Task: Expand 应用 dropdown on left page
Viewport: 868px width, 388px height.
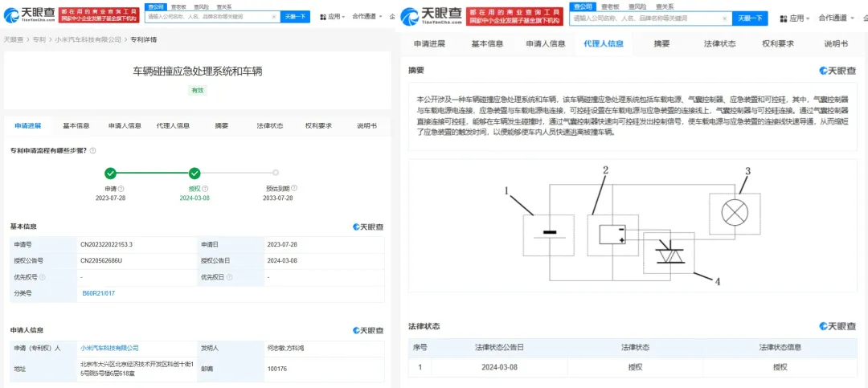Action: (x=333, y=17)
